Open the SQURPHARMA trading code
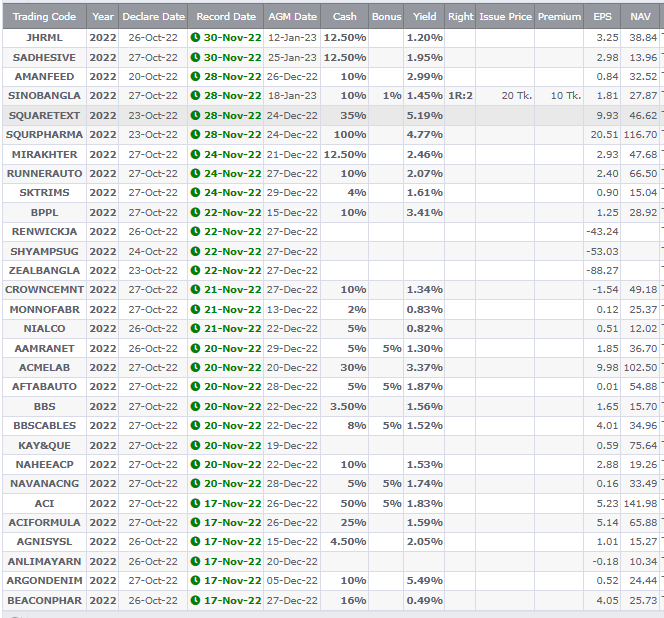Image resolution: width=664 pixels, height=618 pixels. pyautogui.click(x=44, y=135)
